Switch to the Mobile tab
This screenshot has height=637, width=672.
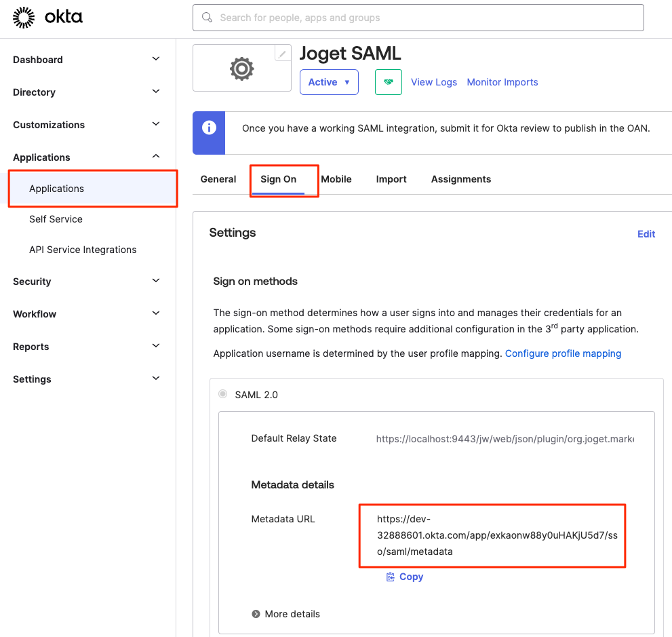pyautogui.click(x=336, y=179)
